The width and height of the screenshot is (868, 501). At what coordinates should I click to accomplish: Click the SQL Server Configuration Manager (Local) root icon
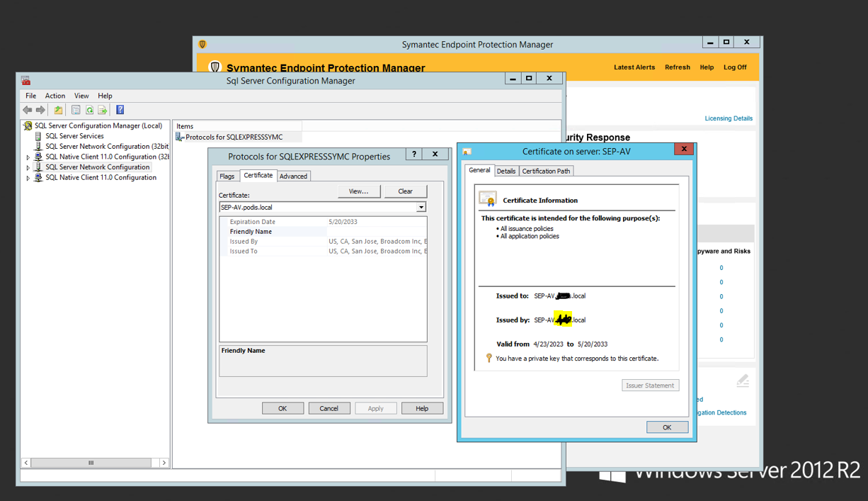tap(28, 125)
